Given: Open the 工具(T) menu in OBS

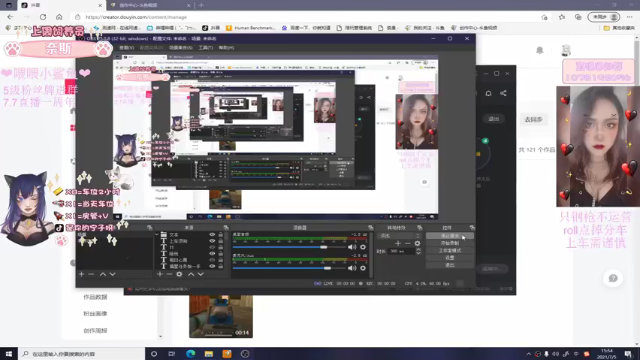Looking at the screenshot, I should pyautogui.click(x=205, y=48).
